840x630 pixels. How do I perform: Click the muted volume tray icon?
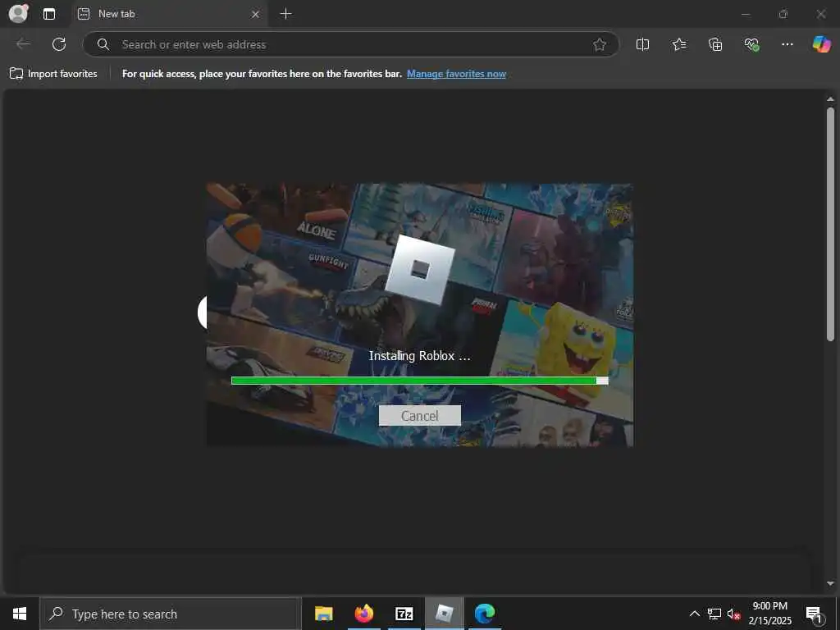click(x=733, y=614)
